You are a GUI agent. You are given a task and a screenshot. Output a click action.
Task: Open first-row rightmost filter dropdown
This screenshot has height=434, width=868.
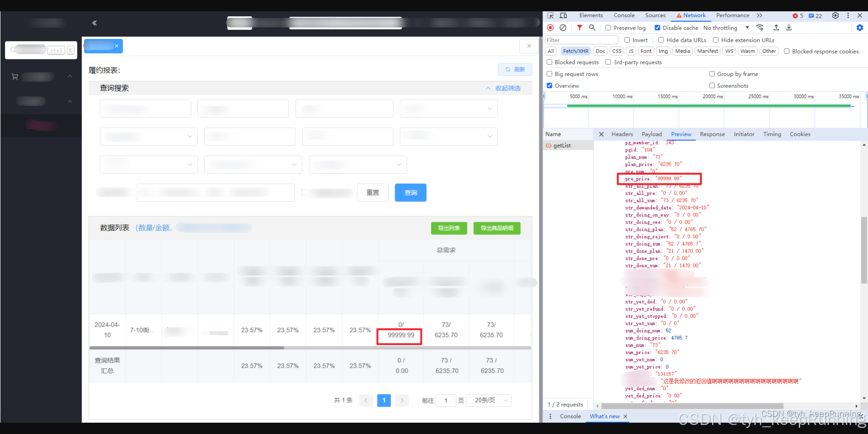click(448, 109)
